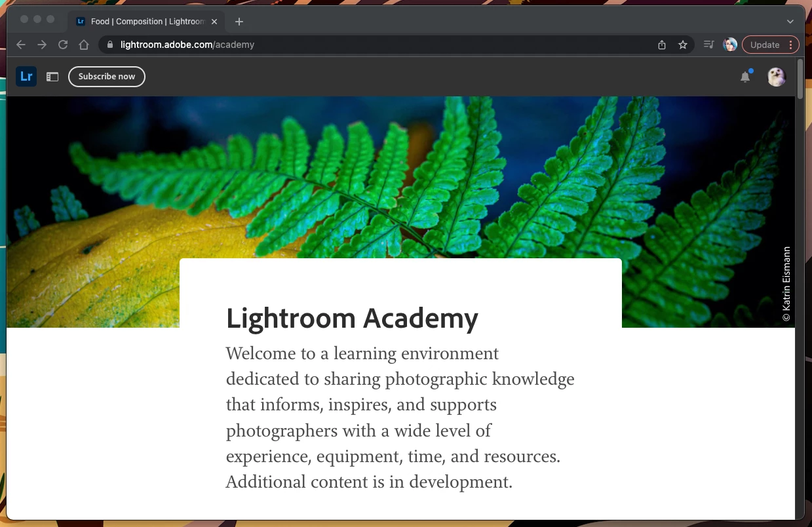The width and height of the screenshot is (812, 527).
Task: Open the Chrome profile avatar
Action: tap(730, 45)
